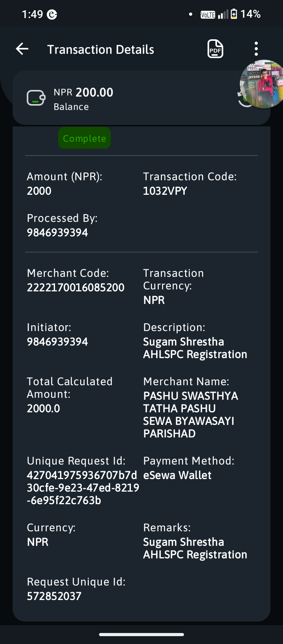
Task: Tap the NPR 200.00 balance text
Action: [83, 92]
